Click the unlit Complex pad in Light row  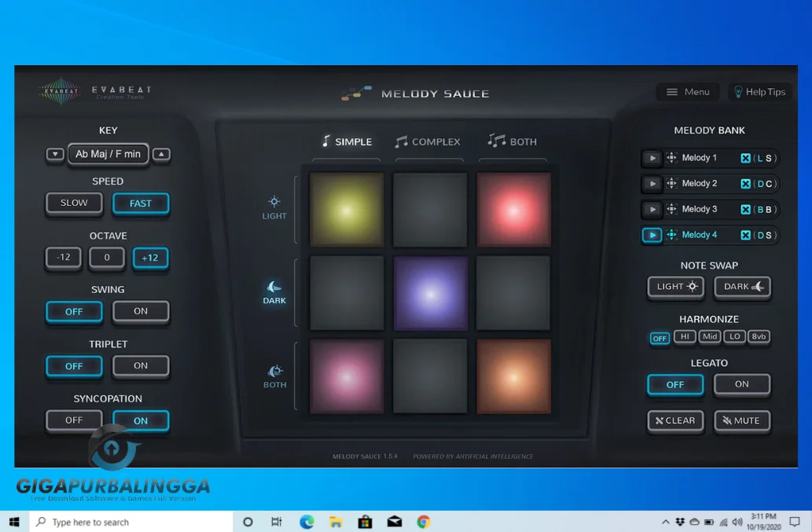(430, 210)
